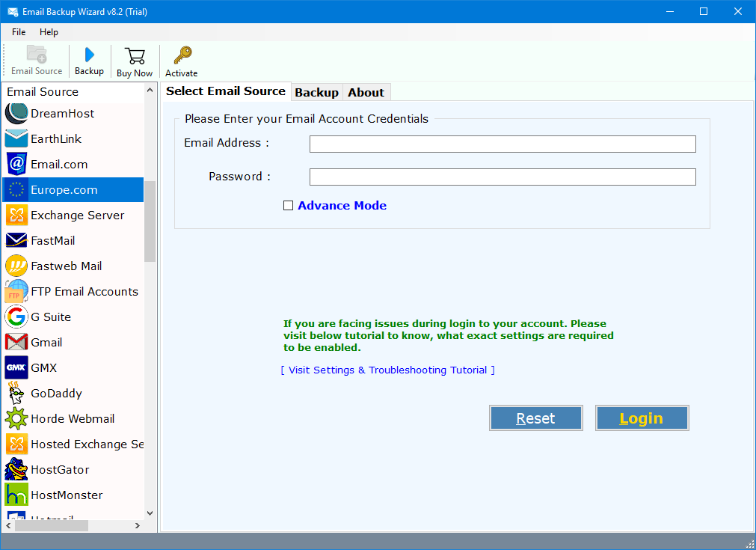Click the app icon in title bar
756x550 pixels.
click(x=13, y=11)
